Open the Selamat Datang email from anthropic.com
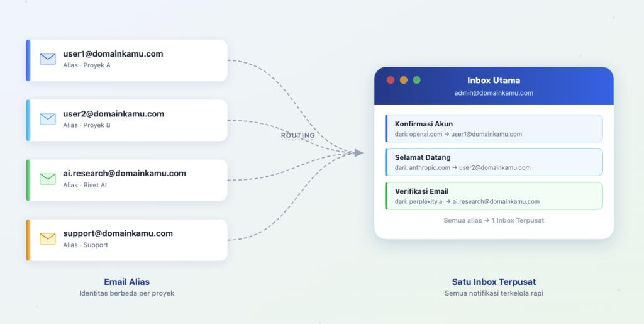This screenshot has height=324, width=644. 494,162
